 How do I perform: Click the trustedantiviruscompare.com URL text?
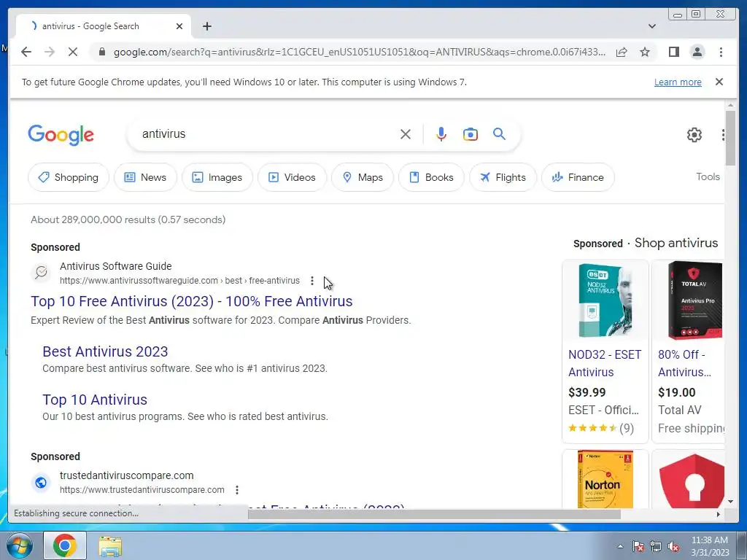[x=142, y=490]
